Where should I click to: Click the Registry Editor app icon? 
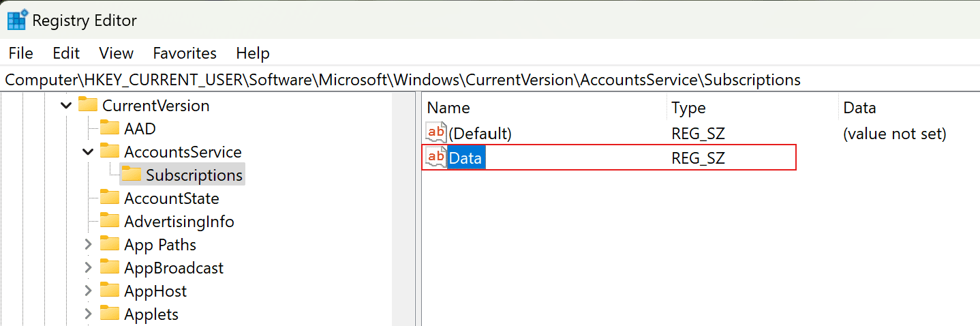pos(17,20)
